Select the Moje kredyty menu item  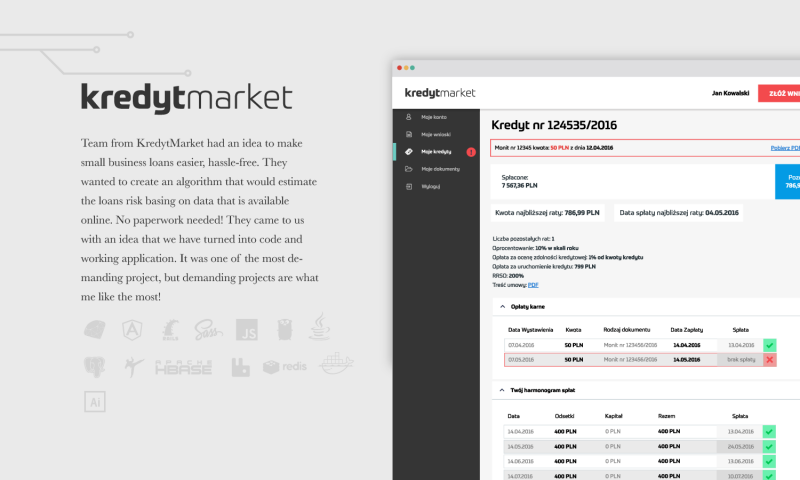(436, 151)
